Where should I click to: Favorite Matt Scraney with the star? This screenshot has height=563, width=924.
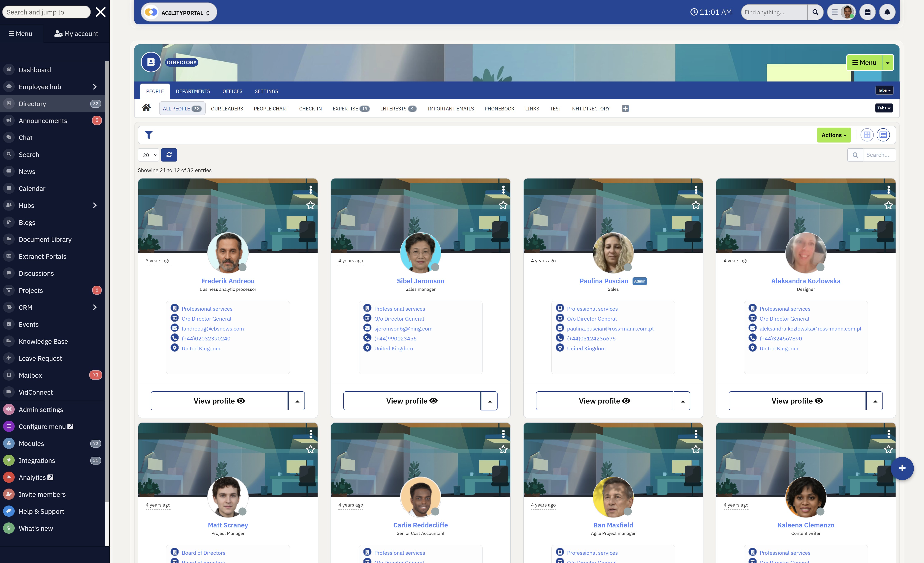pos(310,449)
